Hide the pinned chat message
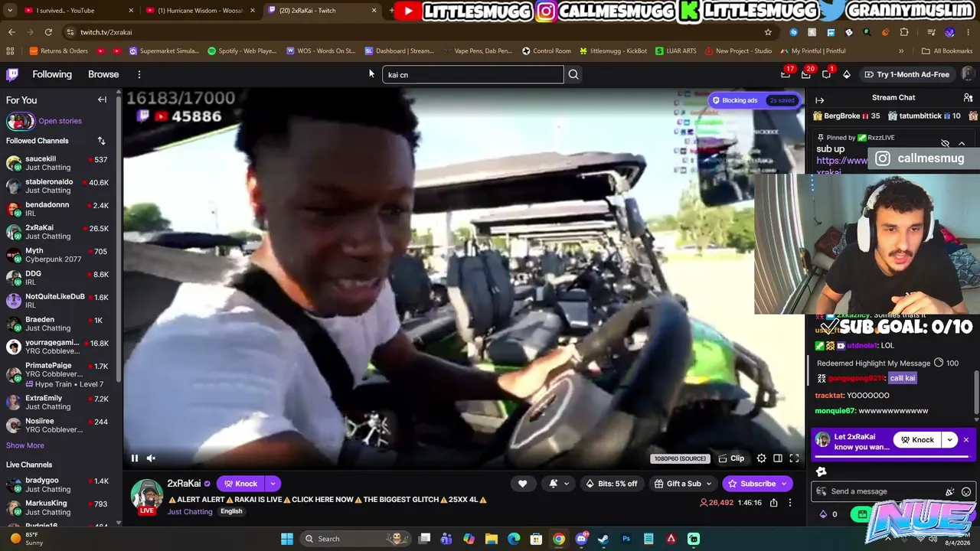Screen dimensions: 980x551 946,144
